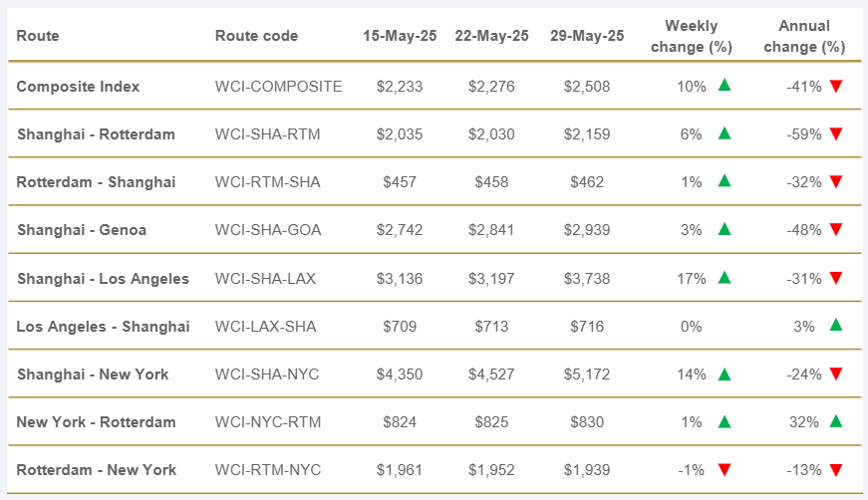This screenshot has width=868, height=500.
Task: Select the WCI-RTM-NYC route code cell
Action: point(268,470)
